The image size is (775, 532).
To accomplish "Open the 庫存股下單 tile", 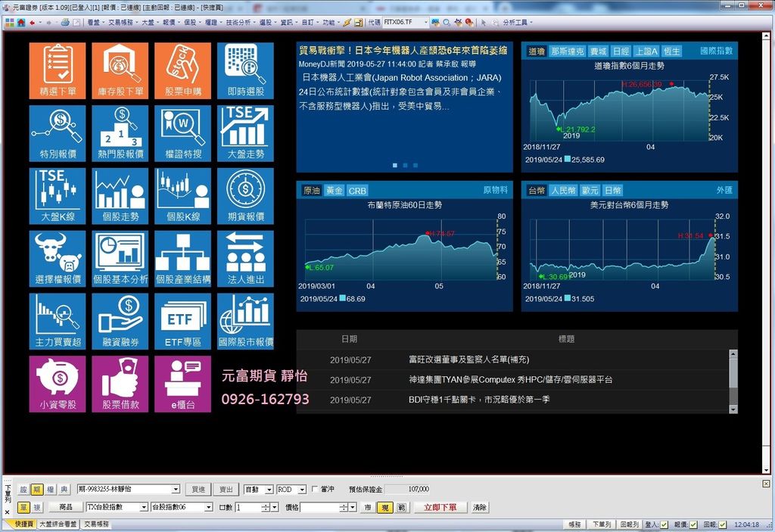I will coord(120,70).
